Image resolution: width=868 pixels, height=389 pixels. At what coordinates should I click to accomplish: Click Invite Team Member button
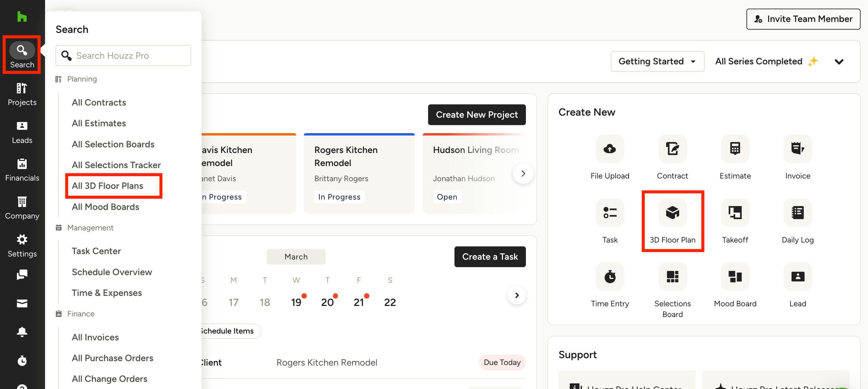(x=803, y=19)
